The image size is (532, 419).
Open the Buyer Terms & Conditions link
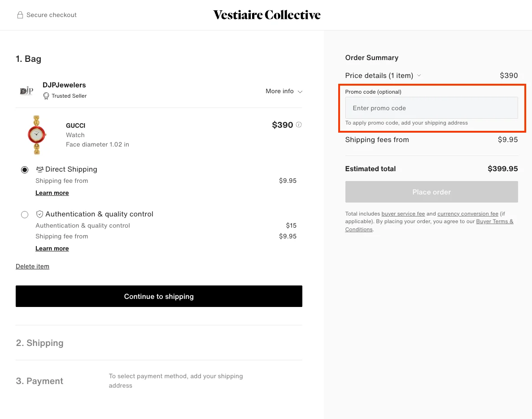pos(495,221)
